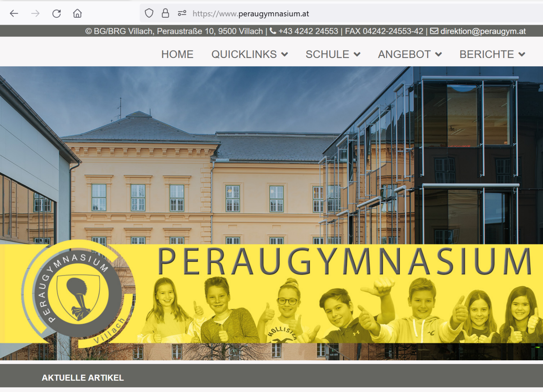Image resolution: width=543 pixels, height=392 pixels.
Task: Click the BG/BRG Villach address text
Action: 174,31
